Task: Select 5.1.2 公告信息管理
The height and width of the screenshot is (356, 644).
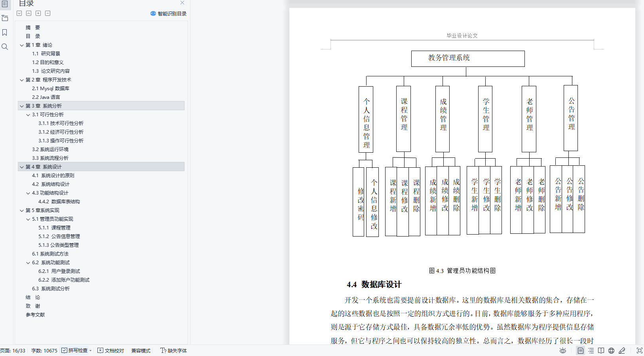Action: click(59, 237)
